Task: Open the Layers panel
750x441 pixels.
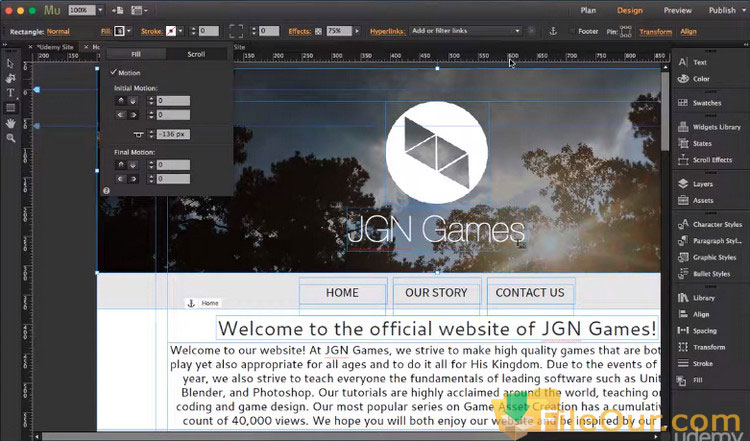Action: click(695, 184)
